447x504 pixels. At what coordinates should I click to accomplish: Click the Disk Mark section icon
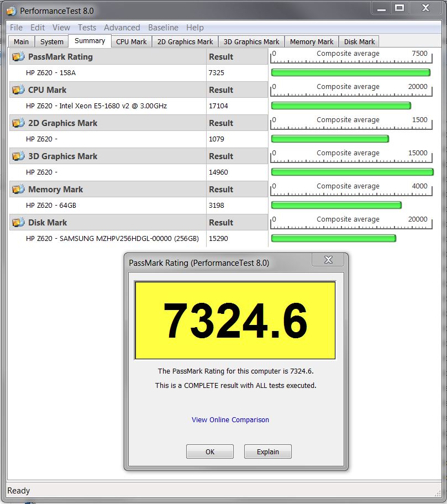[18, 223]
